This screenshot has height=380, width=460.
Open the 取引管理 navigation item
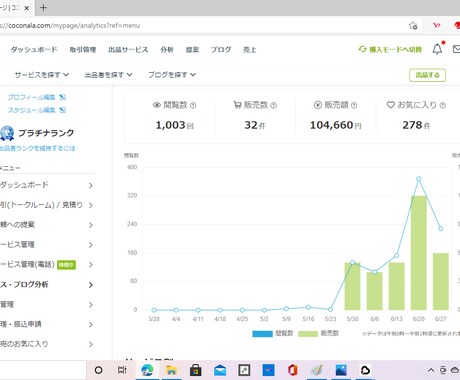(x=83, y=50)
